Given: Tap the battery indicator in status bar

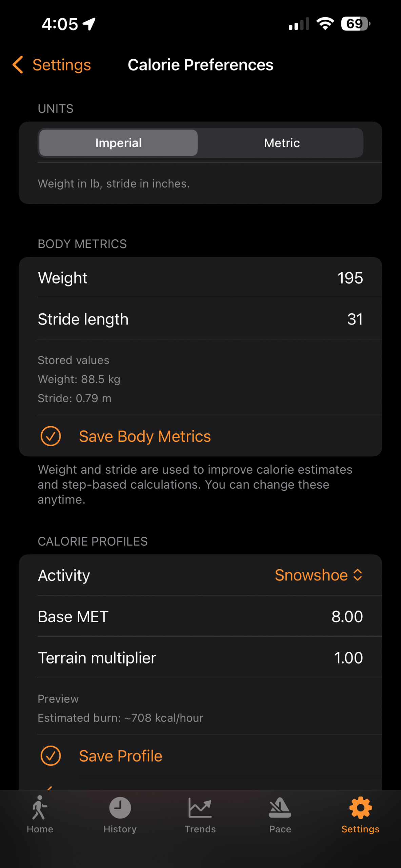Looking at the screenshot, I should (x=355, y=24).
